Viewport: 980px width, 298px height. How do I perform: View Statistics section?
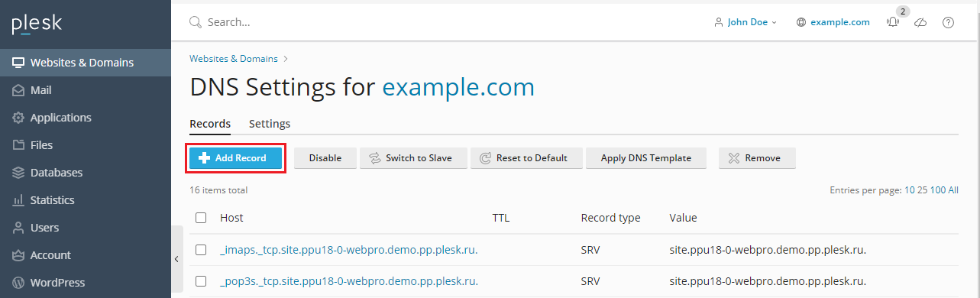pos(86,200)
